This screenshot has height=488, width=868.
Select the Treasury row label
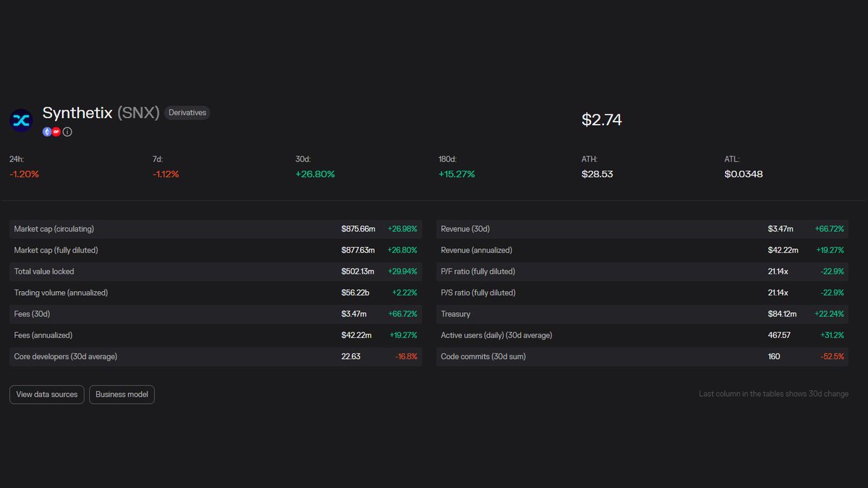(456, 314)
